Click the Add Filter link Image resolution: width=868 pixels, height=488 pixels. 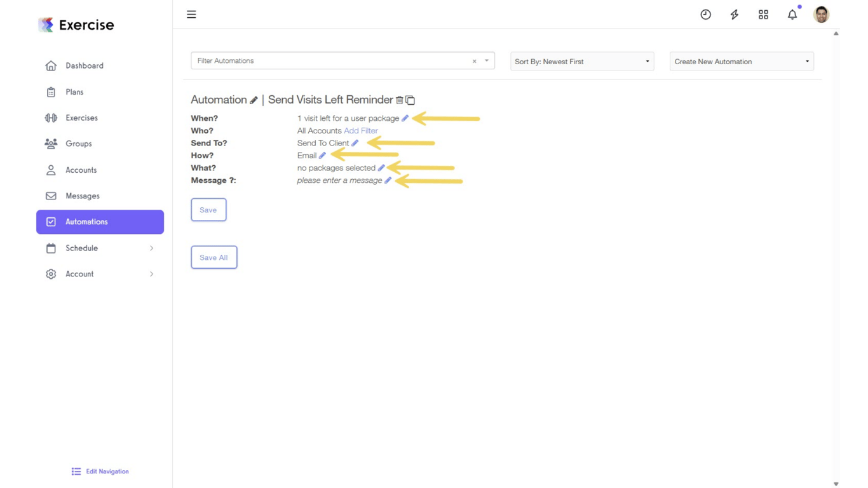pyautogui.click(x=361, y=130)
